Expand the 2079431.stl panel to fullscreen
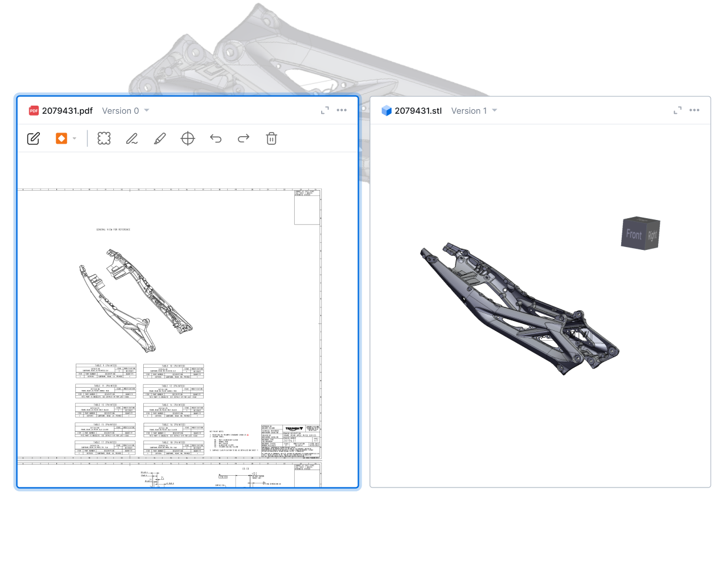The height and width of the screenshot is (562, 728). click(x=678, y=110)
